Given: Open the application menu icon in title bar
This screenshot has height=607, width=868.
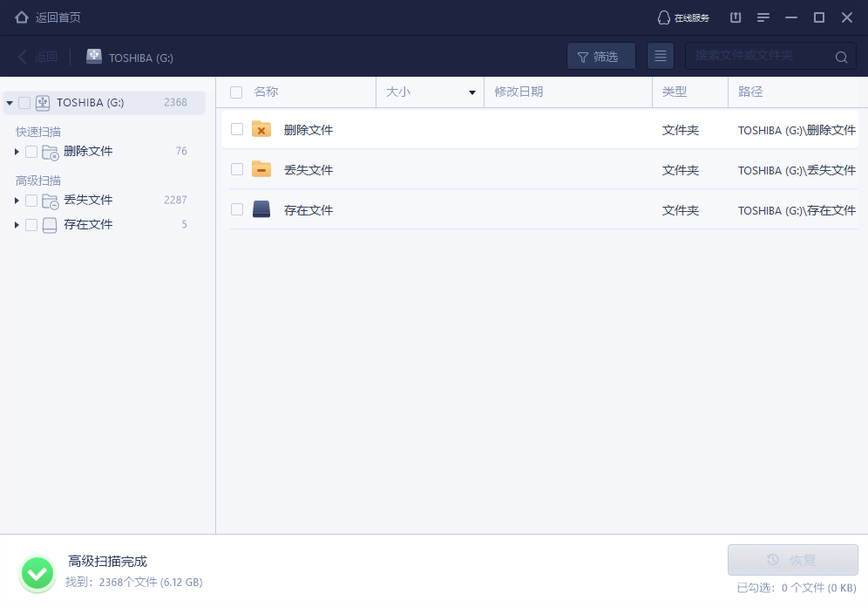Looking at the screenshot, I should (x=763, y=17).
